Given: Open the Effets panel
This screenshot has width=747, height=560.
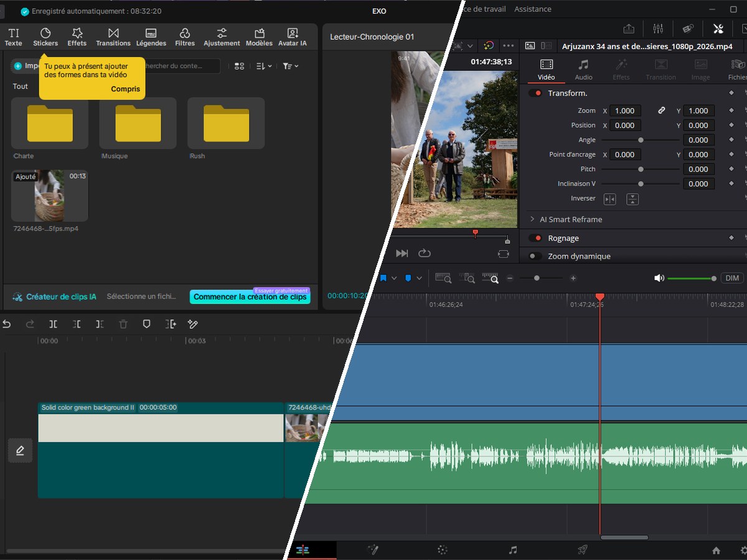Looking at the screenshot, I should 77,37.
